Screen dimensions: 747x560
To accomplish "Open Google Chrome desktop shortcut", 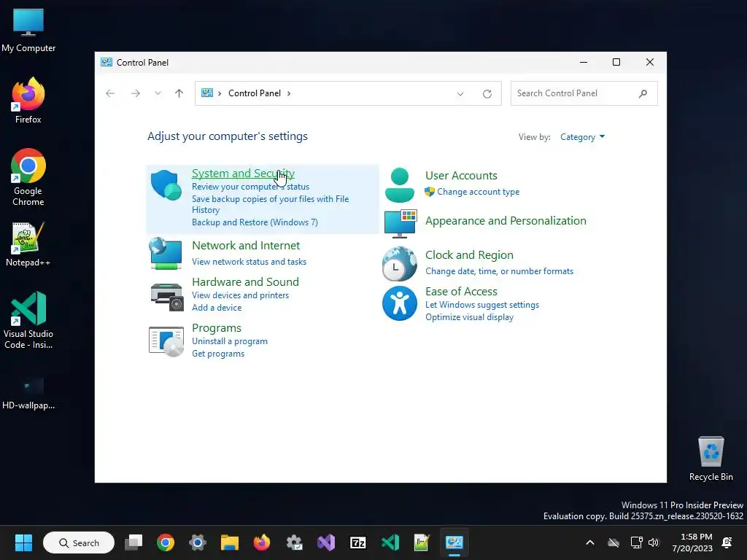I will 28,177.
